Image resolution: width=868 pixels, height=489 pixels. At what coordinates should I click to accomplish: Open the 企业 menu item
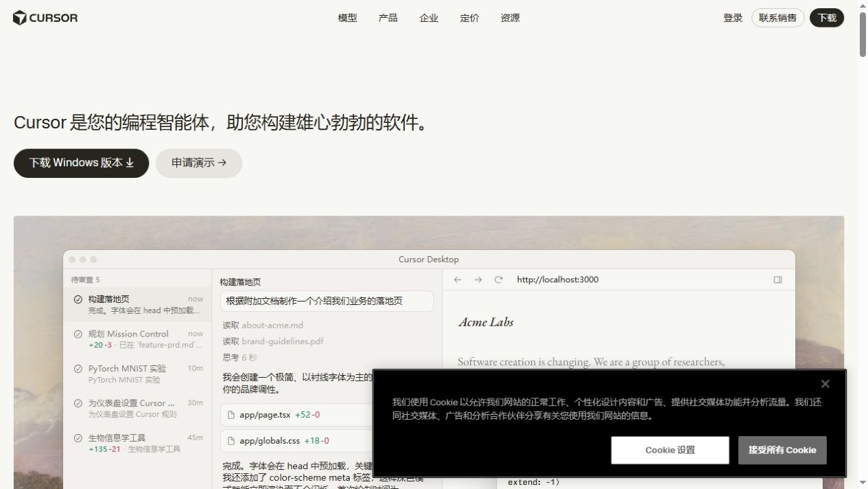(x=429, y=18)
